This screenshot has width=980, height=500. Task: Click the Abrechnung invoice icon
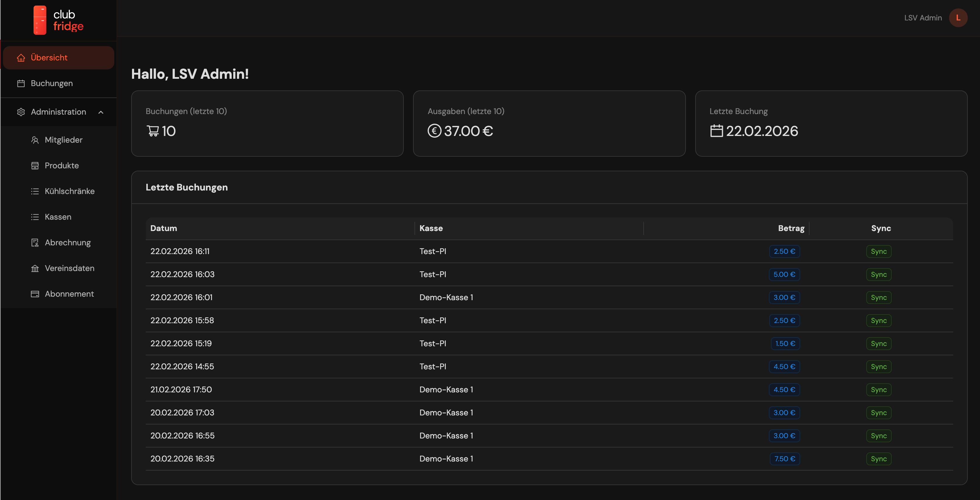tap(35, 243)
